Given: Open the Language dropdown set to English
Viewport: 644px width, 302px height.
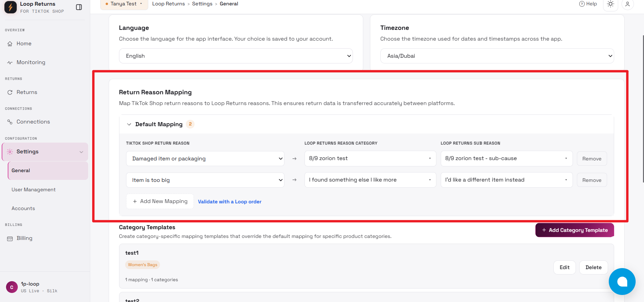Looking at the screenshot, I should tap(236, 56).
